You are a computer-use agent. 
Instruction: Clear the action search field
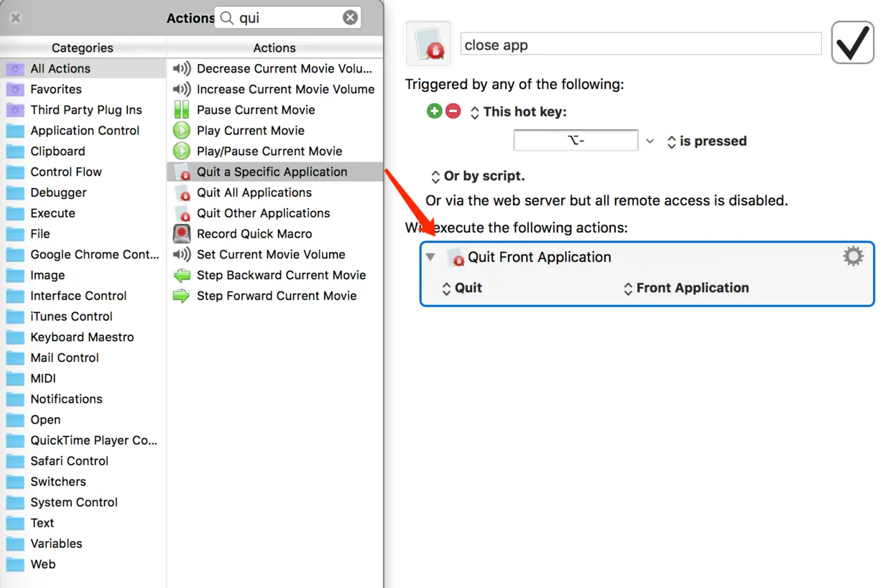350,18
